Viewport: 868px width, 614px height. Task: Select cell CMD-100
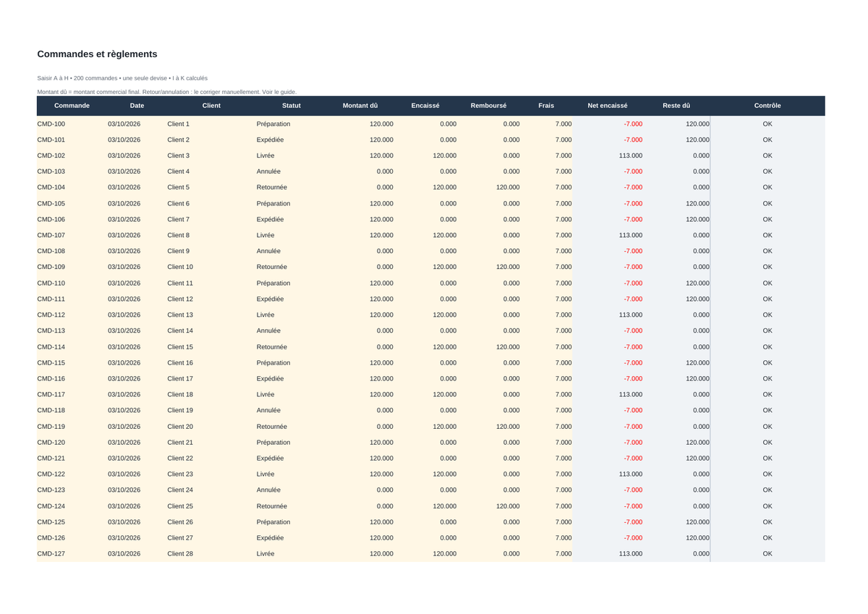coord(72,124)
